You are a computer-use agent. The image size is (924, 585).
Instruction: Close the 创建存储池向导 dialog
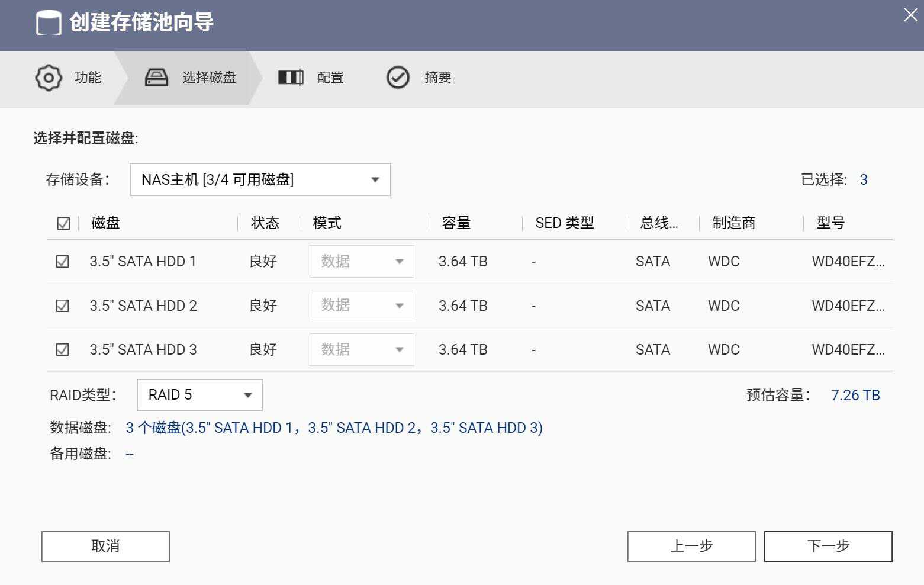[910, 15]
